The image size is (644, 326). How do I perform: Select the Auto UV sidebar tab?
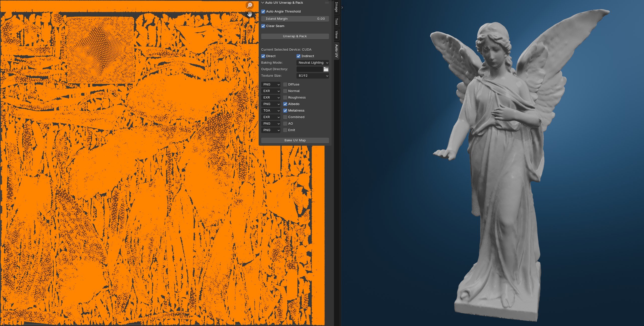coord(337,51)
